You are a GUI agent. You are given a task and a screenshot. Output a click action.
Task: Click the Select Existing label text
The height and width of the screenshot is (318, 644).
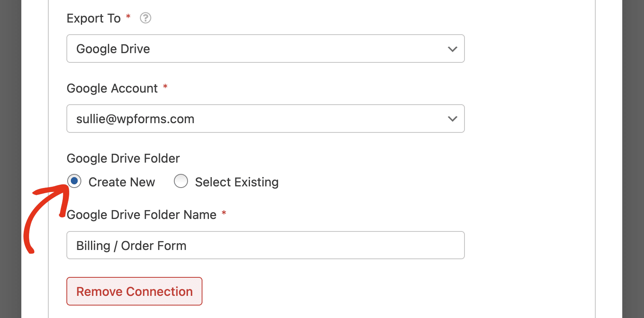coord(237,182)
